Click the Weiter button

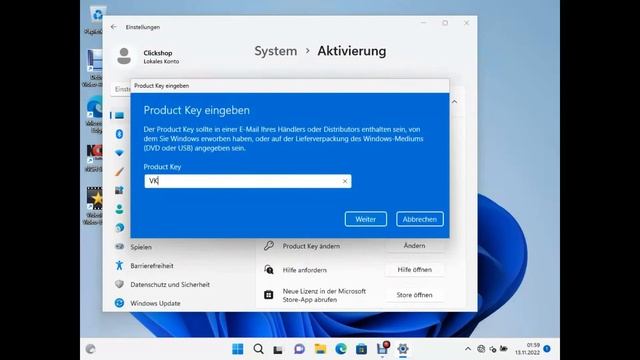(366, 219)
